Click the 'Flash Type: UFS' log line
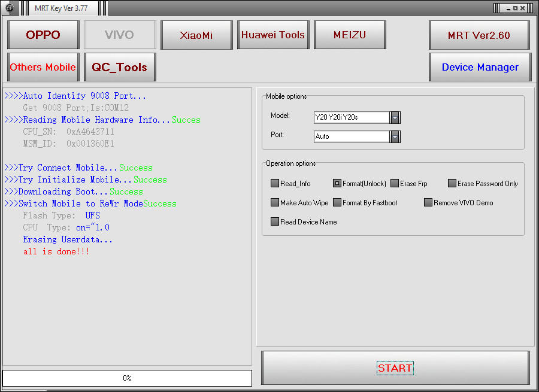This screenshot has height=392, width=539. click(x=61, y=215)
